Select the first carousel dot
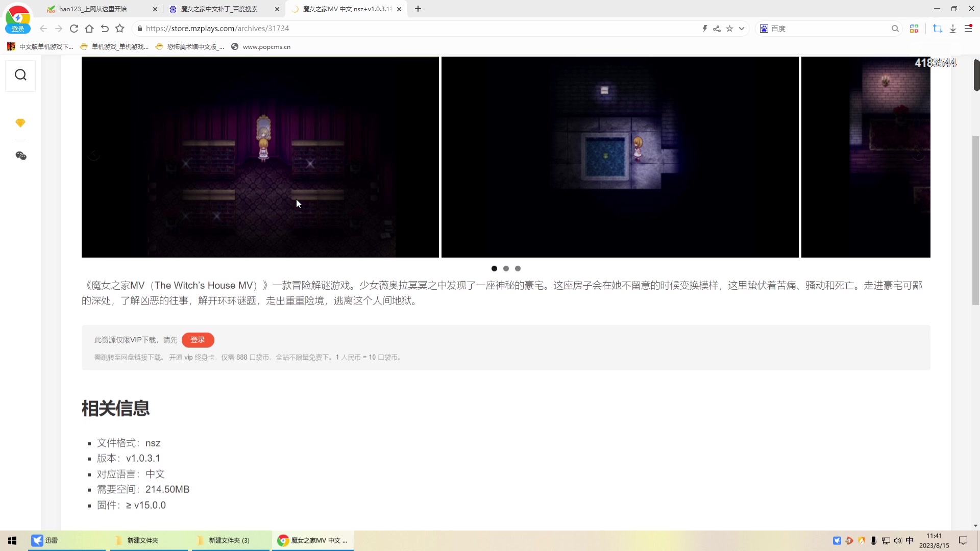 click(494, 268)
